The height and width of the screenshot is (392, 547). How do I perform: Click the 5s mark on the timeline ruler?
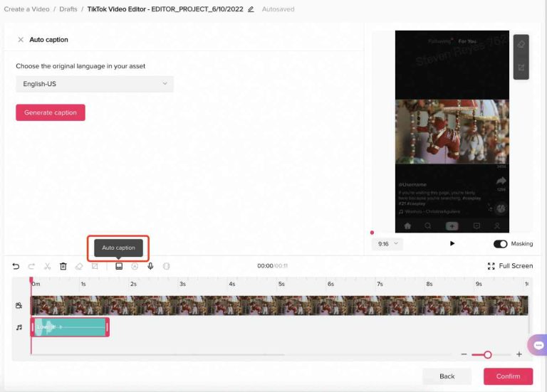click(281, 284)
